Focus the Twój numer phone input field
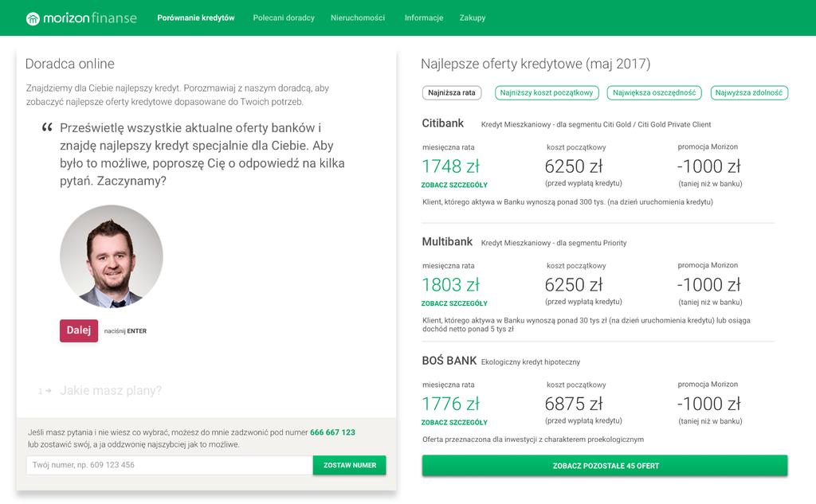The height and width of the screenshot is (504, 816). [x=170, y=465]
